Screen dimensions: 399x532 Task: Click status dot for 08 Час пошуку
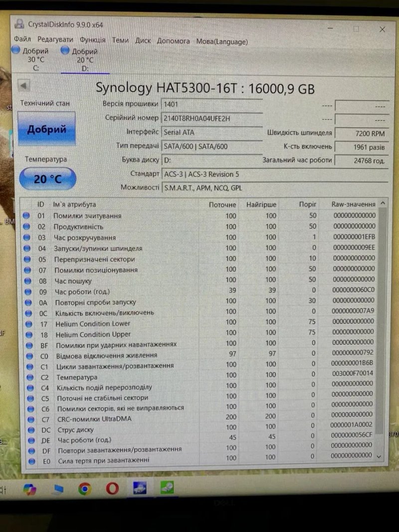pyautogui.click(x=28, y=281)
